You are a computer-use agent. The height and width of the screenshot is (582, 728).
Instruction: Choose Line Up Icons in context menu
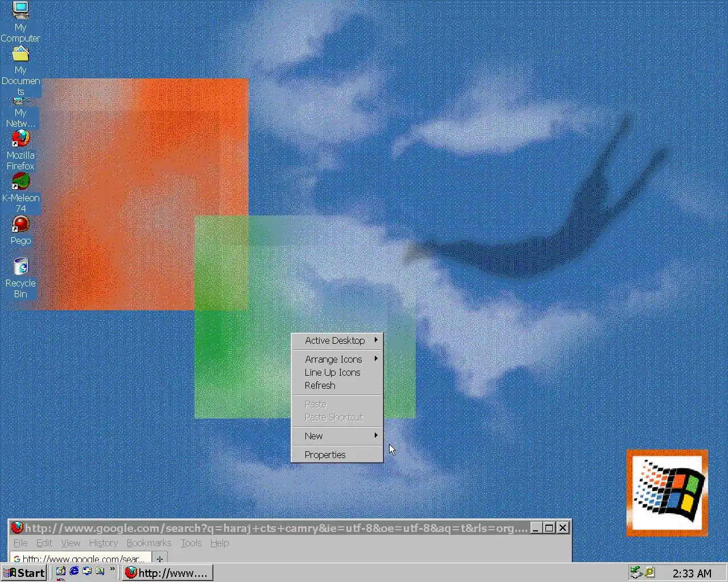[337, 372]
